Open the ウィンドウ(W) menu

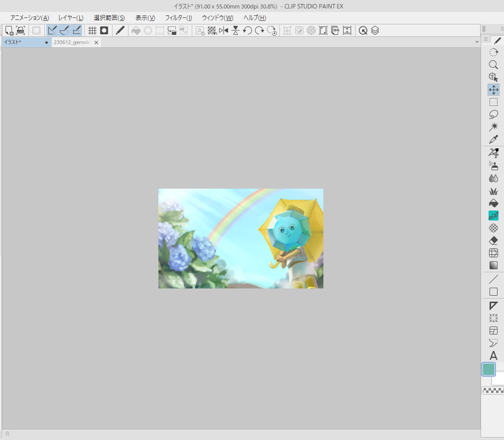tap(218, 18)
